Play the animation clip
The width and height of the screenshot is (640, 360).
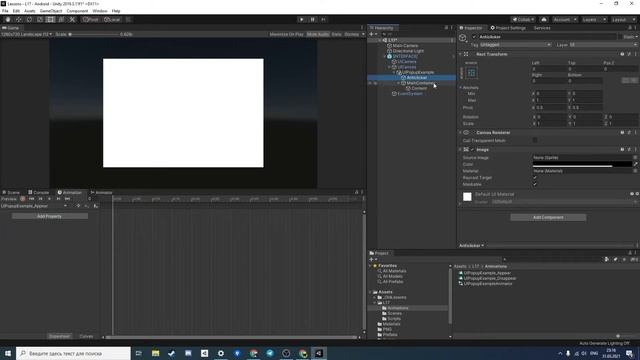(x=49, y=199)
